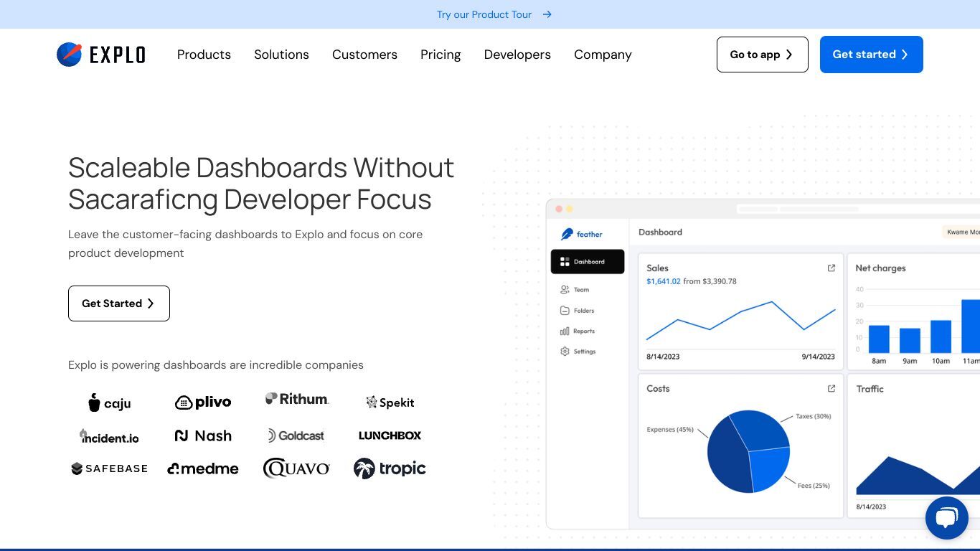Click the "Expenses (45%)" pie label
The width and height of the screenshot is (980, 551).
click(x=670, y=430)
